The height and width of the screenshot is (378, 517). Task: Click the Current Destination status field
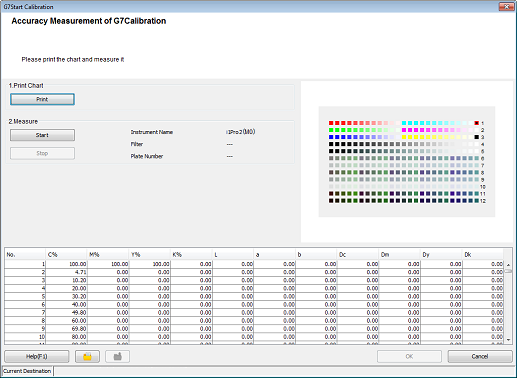pyautogui.click(x=27, y=371)
